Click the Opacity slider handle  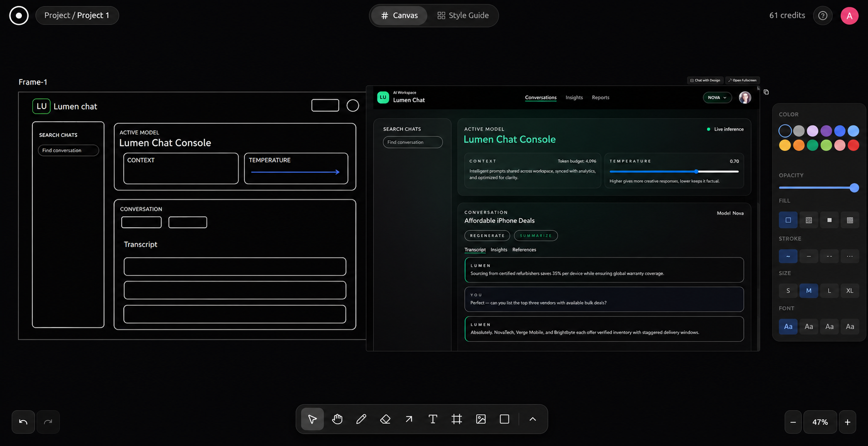[x=854, y=188]
